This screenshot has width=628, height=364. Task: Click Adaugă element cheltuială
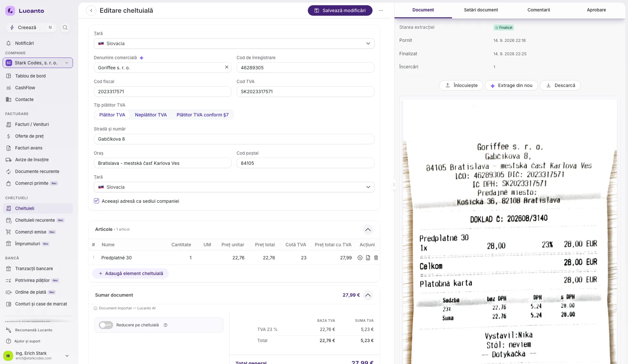click(x=131, y=273)
